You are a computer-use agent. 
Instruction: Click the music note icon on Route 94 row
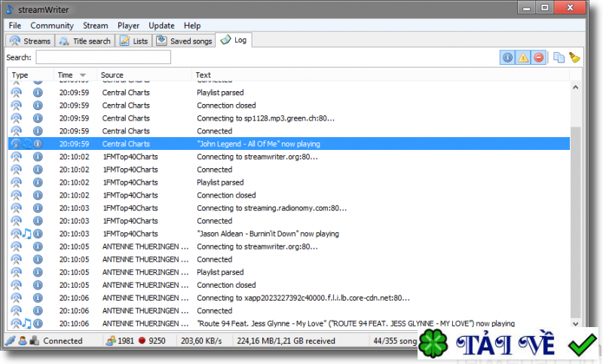tap(26, 323)
